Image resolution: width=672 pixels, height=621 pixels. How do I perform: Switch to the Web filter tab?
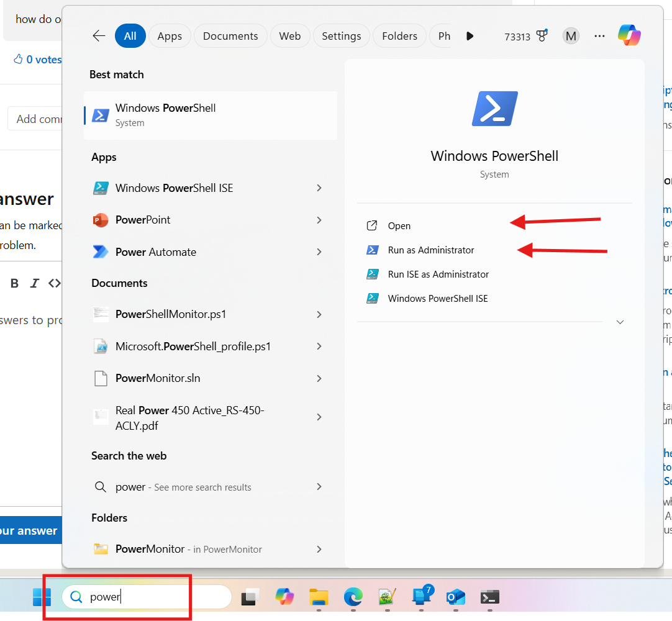pos(290,36)
